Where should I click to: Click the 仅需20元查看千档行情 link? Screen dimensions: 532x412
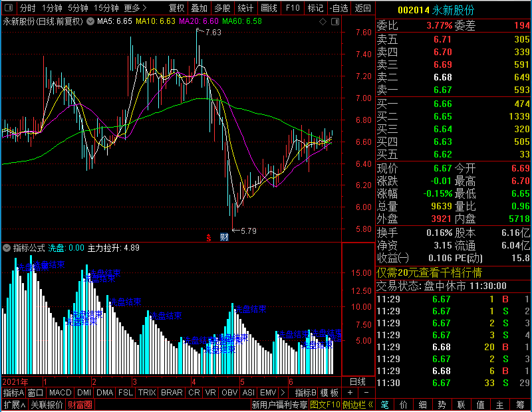pyautogui.click(x=429, y=272)
